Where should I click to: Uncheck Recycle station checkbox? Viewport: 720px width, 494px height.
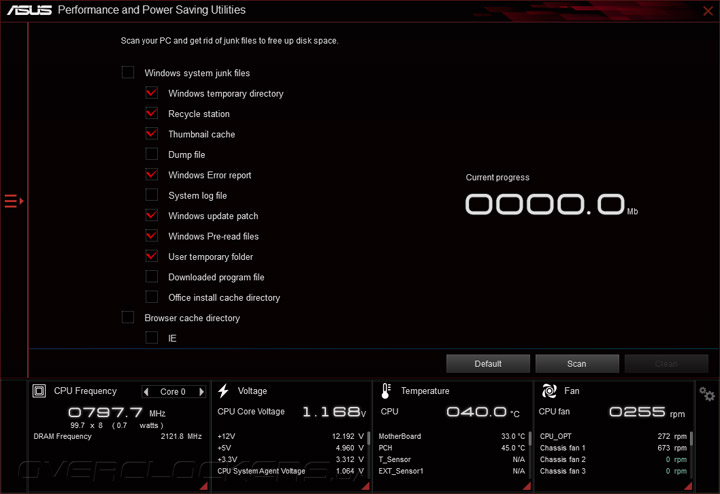[x=152, y=113]
